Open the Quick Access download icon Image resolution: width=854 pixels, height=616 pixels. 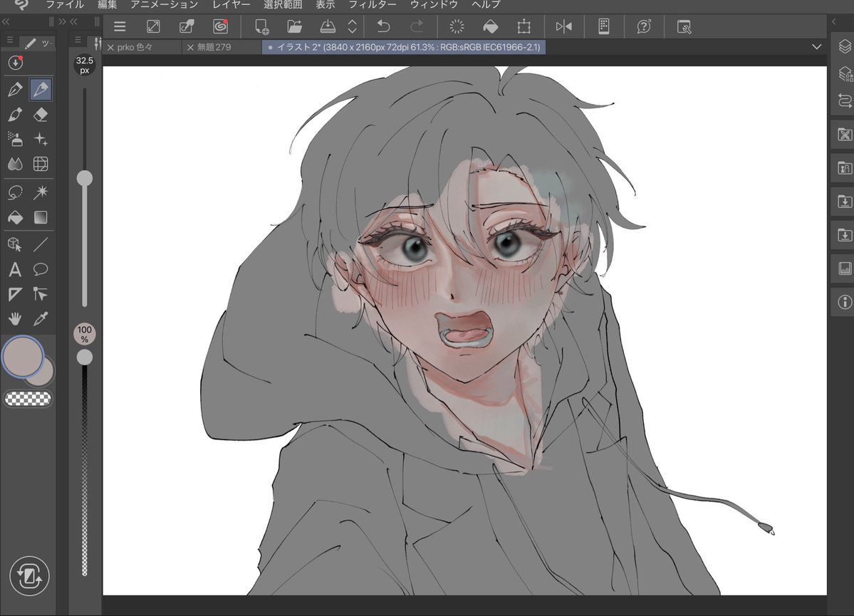[15, 63]
